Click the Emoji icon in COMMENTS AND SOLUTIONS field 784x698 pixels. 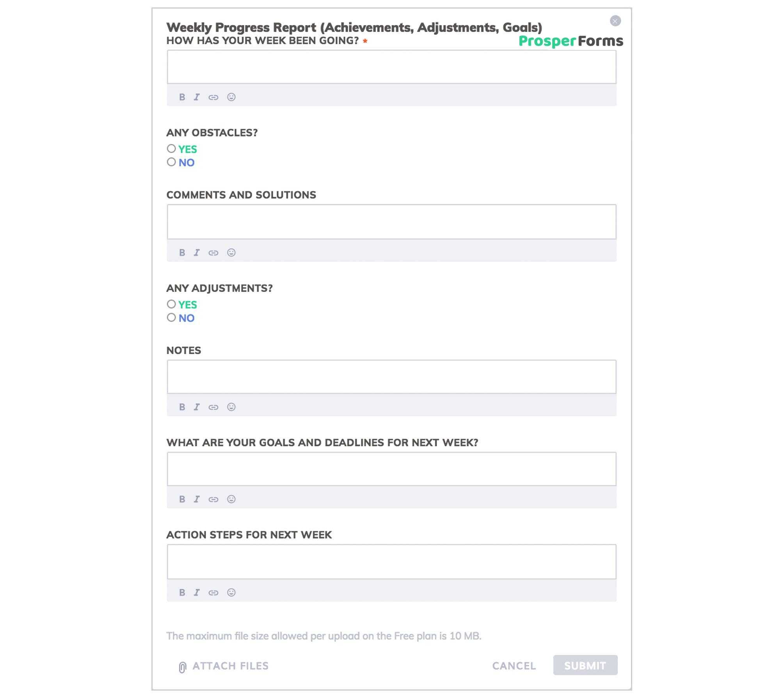click(x=231, y=252)
